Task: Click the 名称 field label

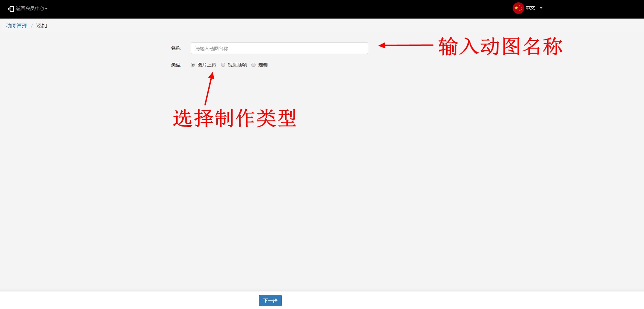Action: pos(176,48)
